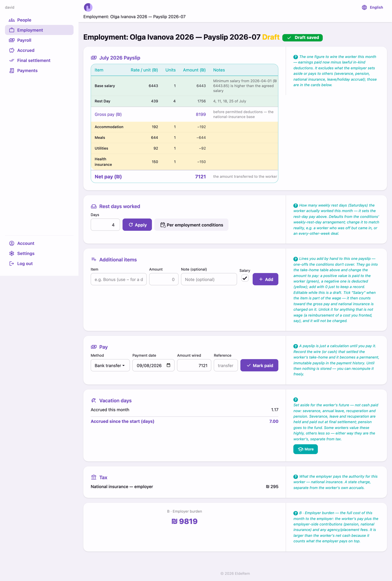Screen dimensions: 392x581
Task: Open the calendar picker in Payment date
Action: point(168,365)
